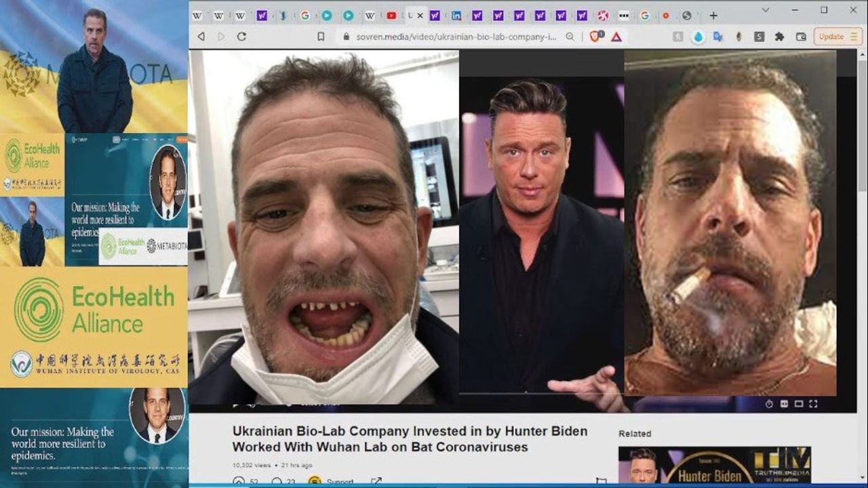
Task: Click the Support button below the video
Action: [332, 482]
